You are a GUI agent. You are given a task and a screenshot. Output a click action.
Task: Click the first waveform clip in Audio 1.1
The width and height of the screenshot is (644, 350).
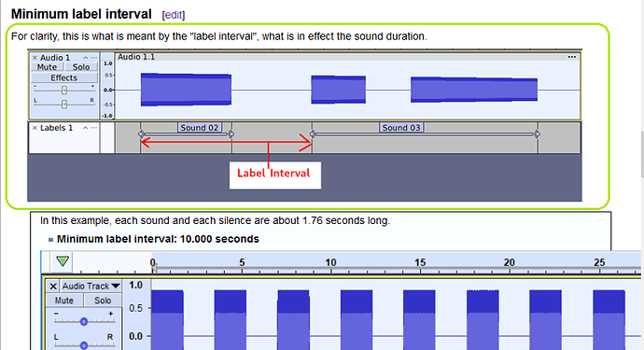pyautogui.click(x=186, y=90)
